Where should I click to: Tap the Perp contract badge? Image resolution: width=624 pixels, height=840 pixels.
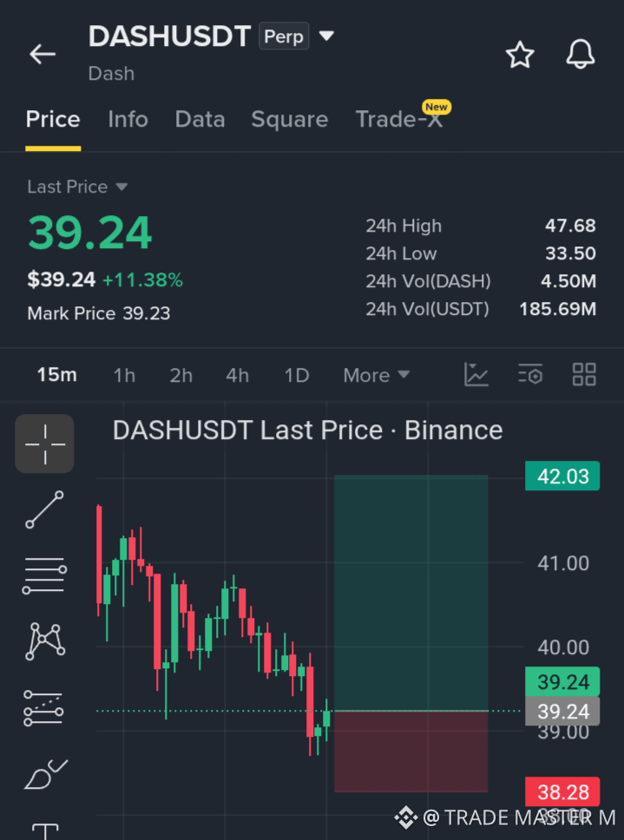pos(284,36)
